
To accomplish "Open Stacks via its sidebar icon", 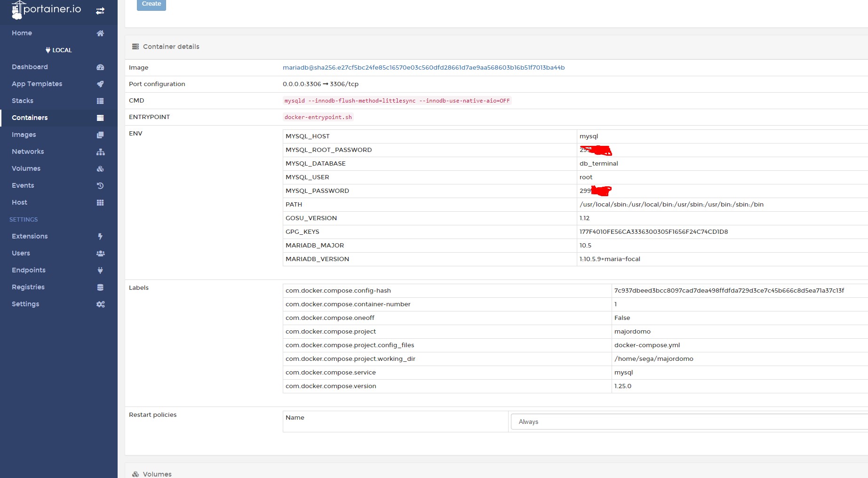I will pos(100,101).
